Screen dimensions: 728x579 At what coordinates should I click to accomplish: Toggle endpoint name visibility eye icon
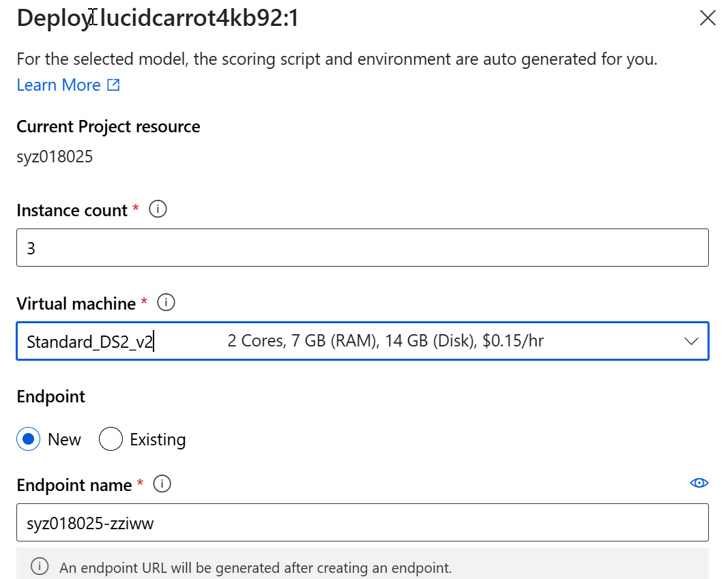699,483
